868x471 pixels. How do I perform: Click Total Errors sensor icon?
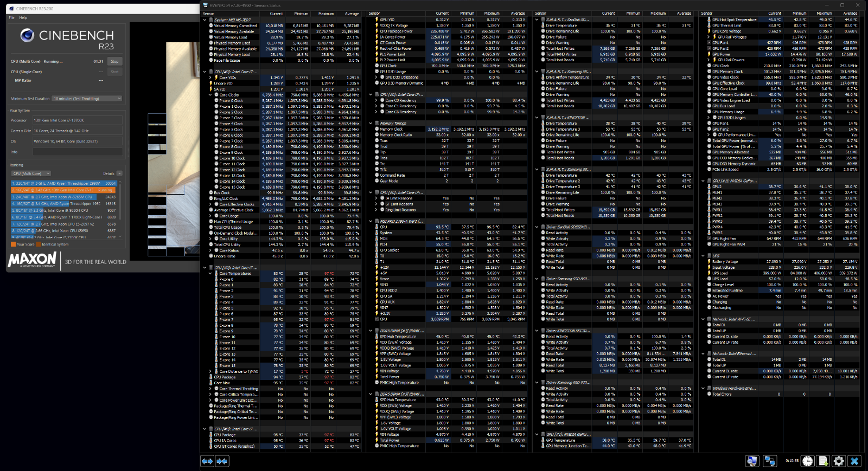click(709, 394)
